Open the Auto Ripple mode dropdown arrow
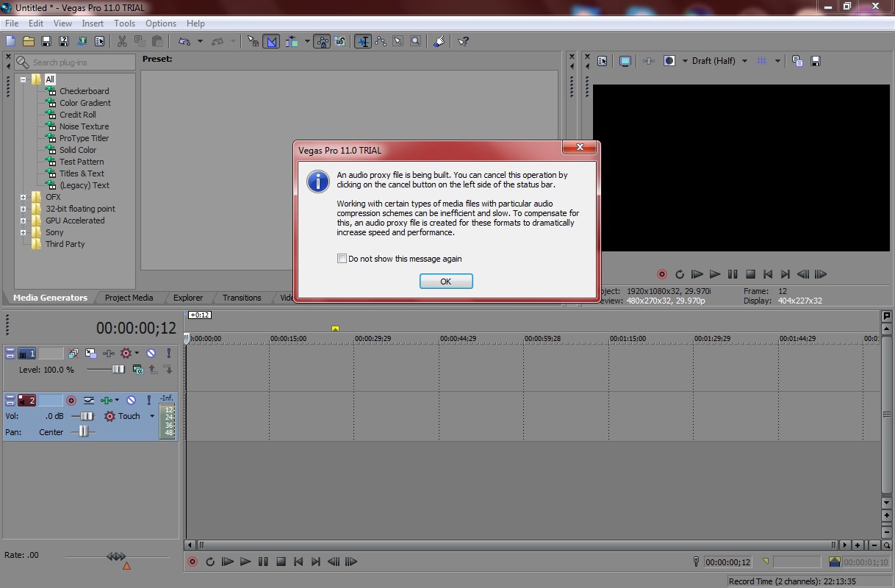Screen dimensions: 895x588 click(x=307, y=41)
